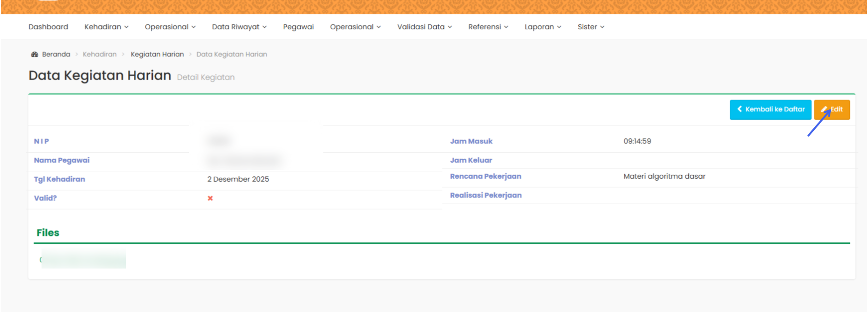Click the Kehadiran breadcrumb link
Image resolution: width=868 pixels, height=312 pixels.
(x=100, y=54)
